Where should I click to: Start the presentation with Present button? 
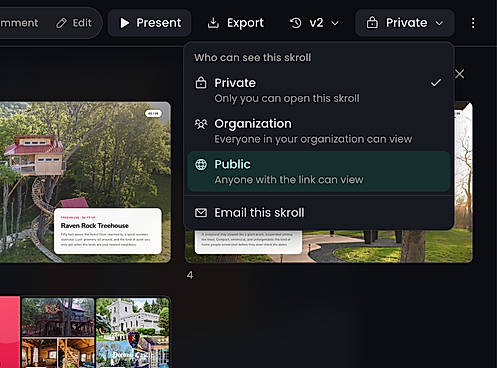150,23
